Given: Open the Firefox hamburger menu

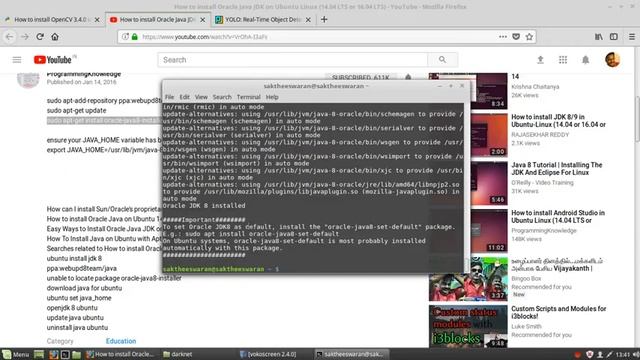Looking at the screenshot, I should (632, 37).
